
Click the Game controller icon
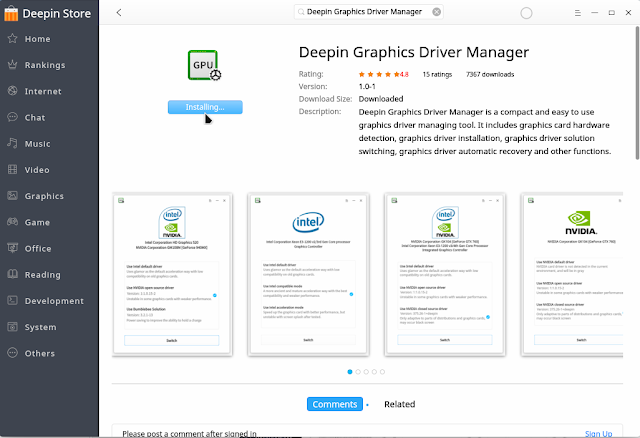click(13, 222)
